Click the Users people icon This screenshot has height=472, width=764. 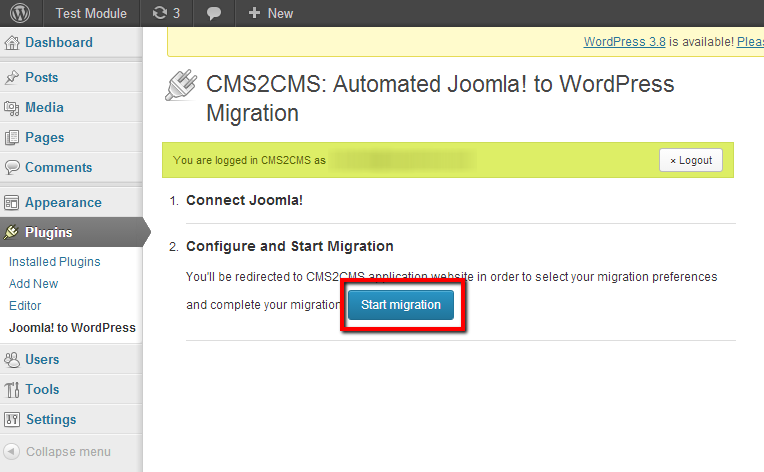12,359
